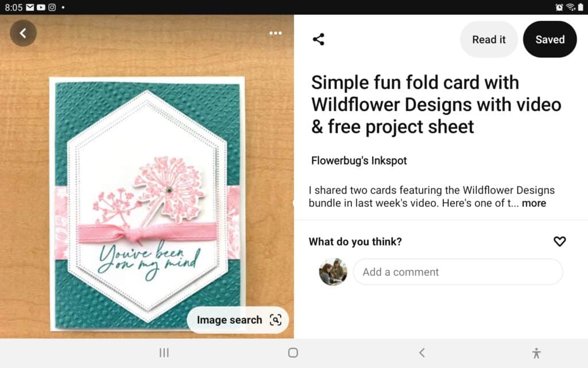The width and height of the screenshot is (588, 368).
Task: Open recent apps in navigation bar
Action: (164, 352)
